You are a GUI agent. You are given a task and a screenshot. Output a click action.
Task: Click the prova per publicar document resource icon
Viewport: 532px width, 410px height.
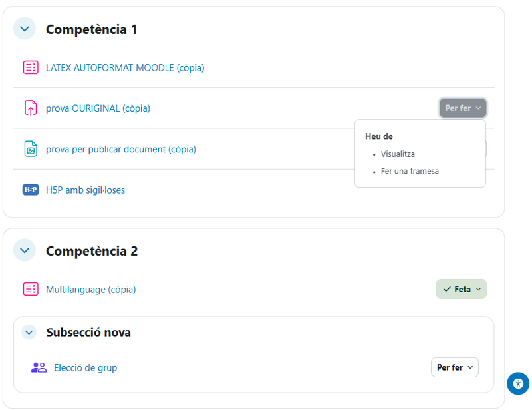pos(31,149)
